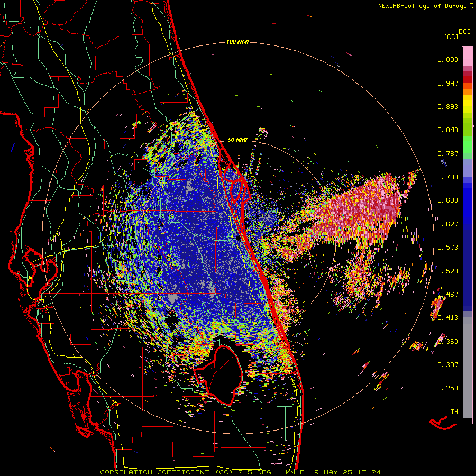Select the 0.680 legend value
Viewport: 476px width, 476px height.
[x=448, y=200]
